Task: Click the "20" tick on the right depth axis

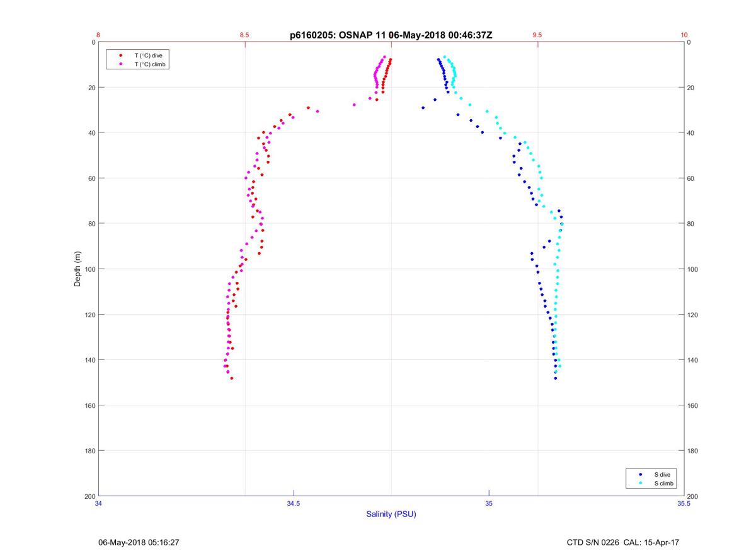Action: click(x=690, y=88)
